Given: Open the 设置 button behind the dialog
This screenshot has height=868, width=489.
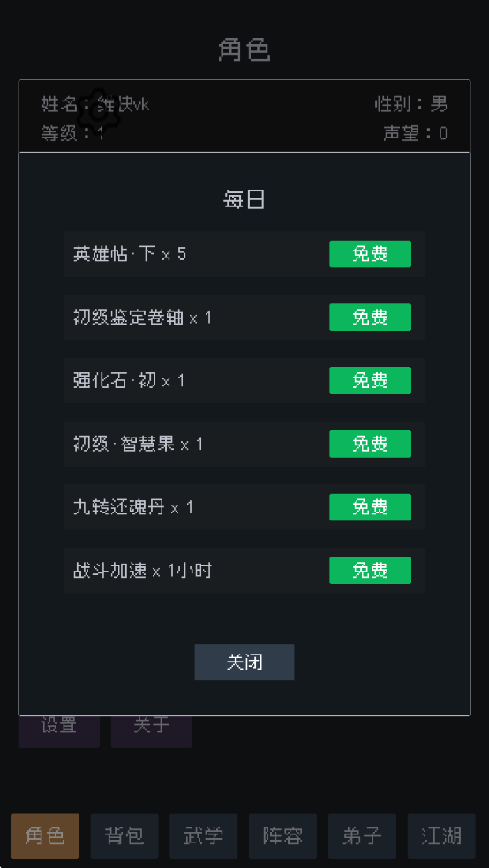Looking at the screenshot, I should [59, 731].
